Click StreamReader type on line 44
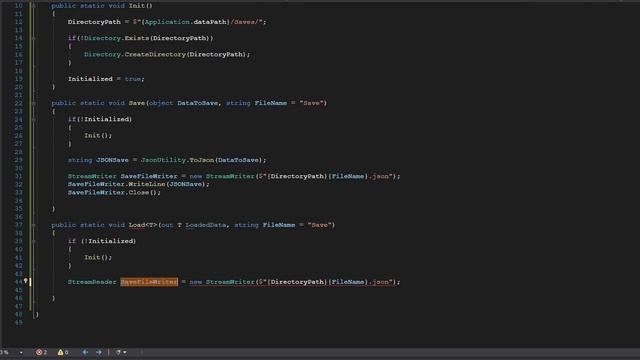This screenshot has width=640, height=360. [92, 282]
